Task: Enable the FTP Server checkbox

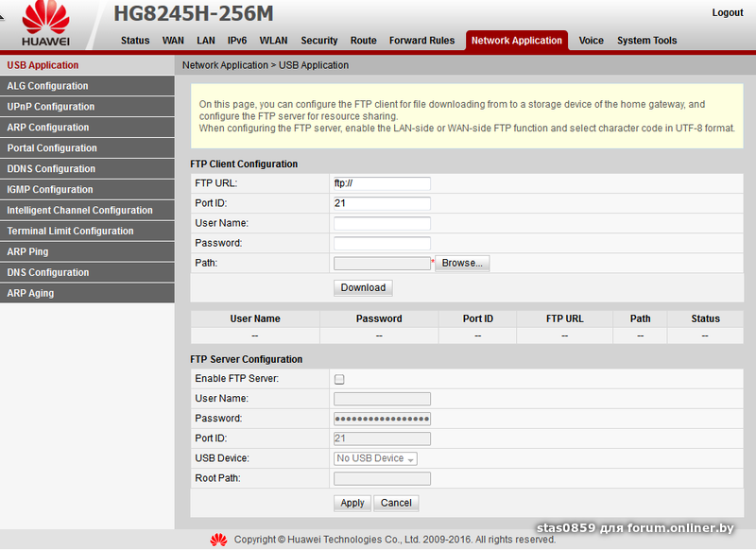Action: point(339,379)
